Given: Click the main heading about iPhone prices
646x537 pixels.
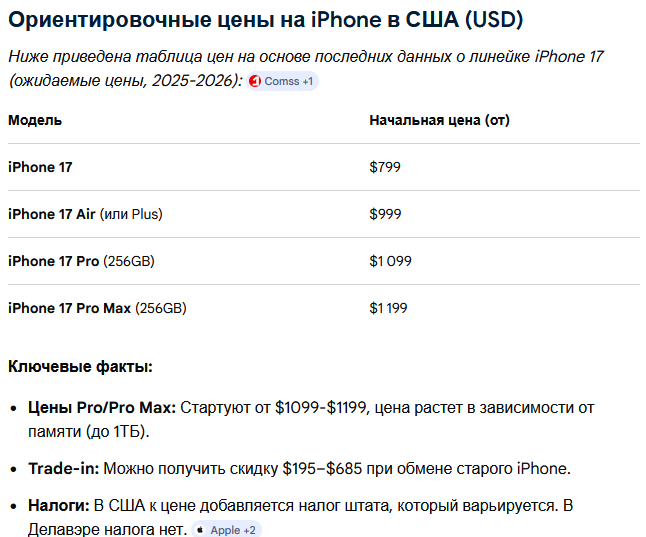Looking at the screenshot, I should click(x=265, y=20).
